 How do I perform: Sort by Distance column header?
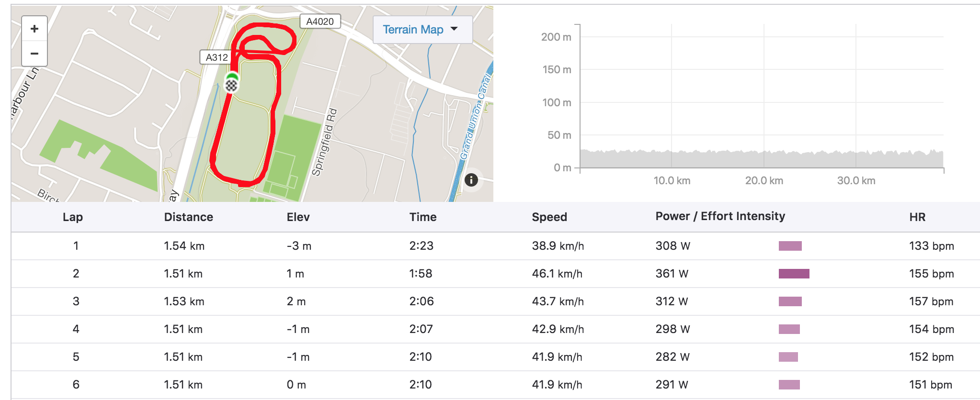(x=188, y=217)
